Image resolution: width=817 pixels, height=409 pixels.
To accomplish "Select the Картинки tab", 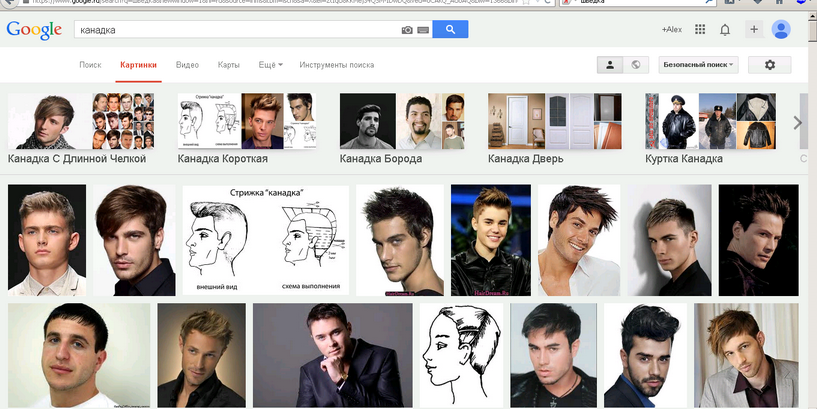I will 138,65.
